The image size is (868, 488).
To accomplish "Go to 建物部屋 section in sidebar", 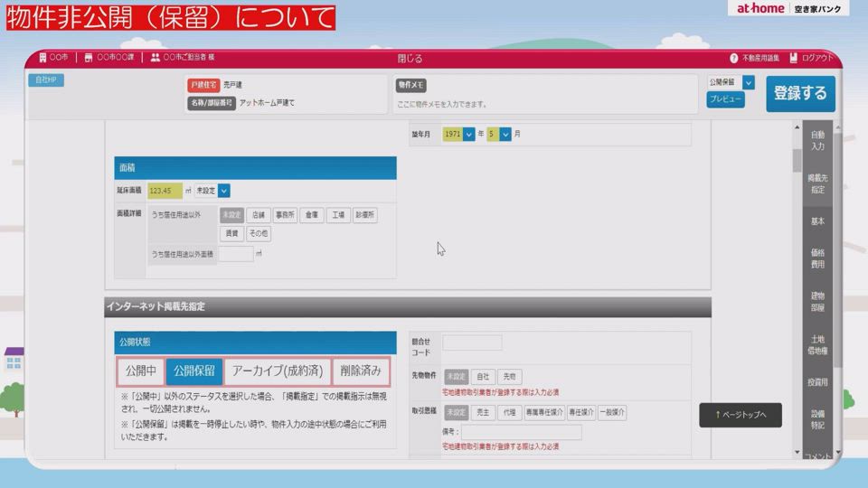I will pos(817,302).
